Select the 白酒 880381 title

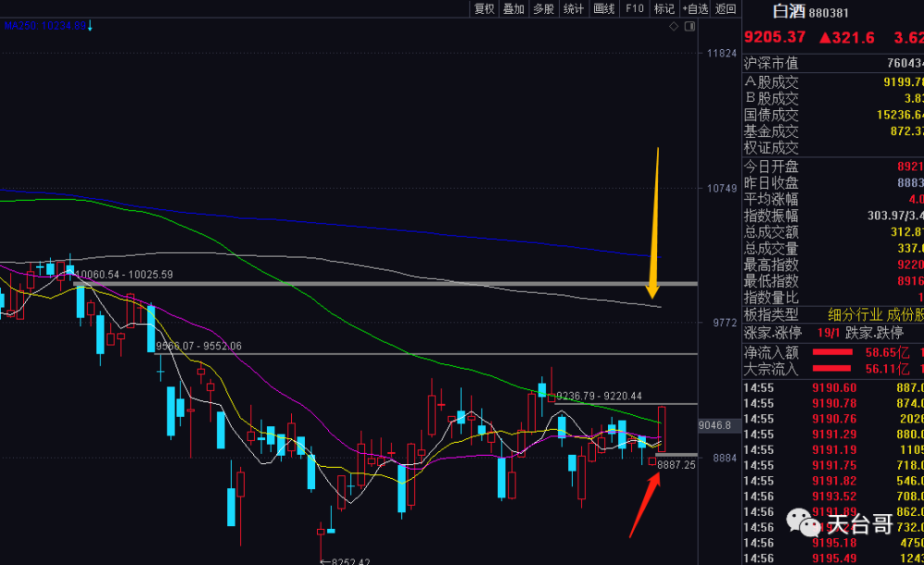pyautogui.click(x=810, y=12)
